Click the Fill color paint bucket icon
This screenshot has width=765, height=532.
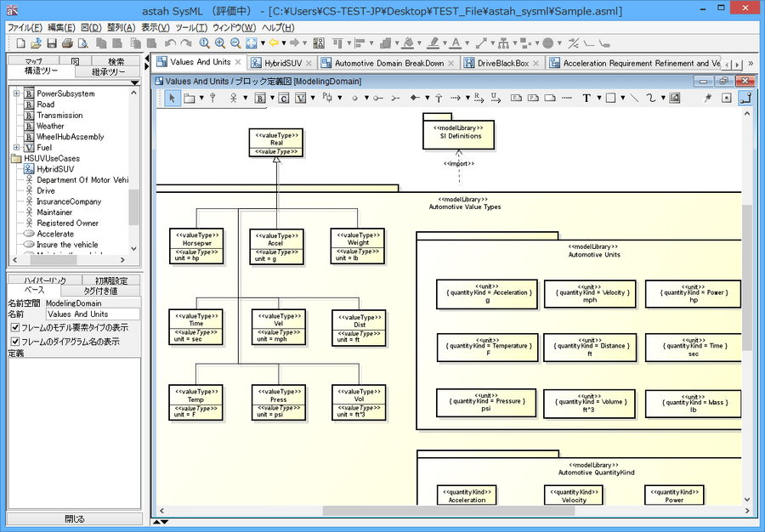(x=409, y=43)
